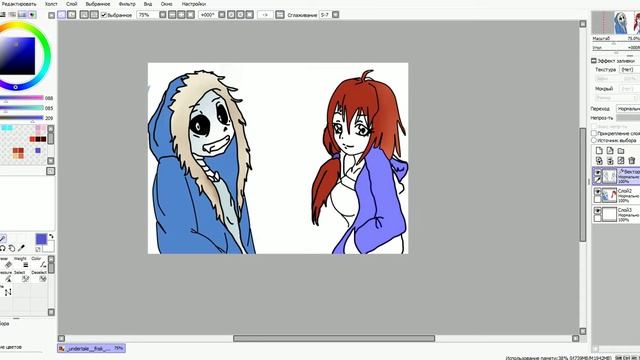
Task: Click the transfer down layer icon
Action: [x=599, y=160]
